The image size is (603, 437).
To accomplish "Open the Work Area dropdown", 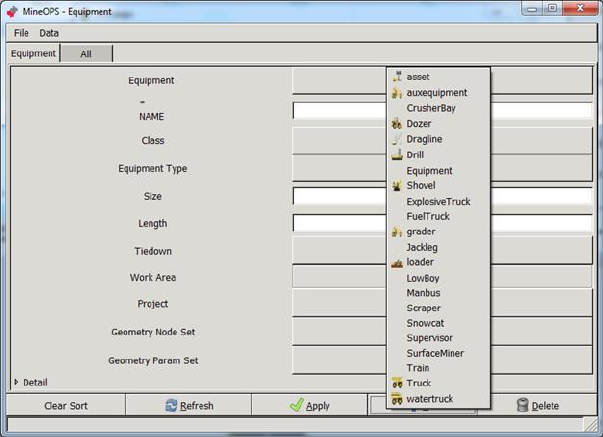I will click(x=442, y=277).
